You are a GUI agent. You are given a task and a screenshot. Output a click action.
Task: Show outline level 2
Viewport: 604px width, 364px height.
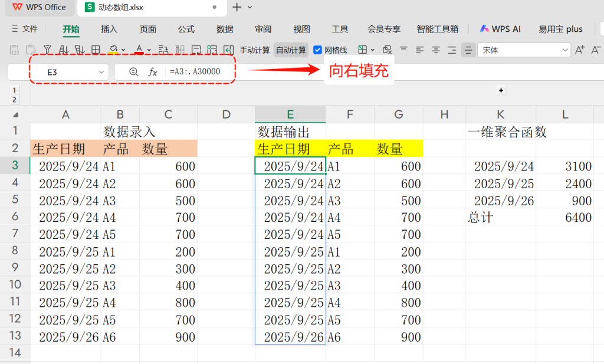coord(14,100)
